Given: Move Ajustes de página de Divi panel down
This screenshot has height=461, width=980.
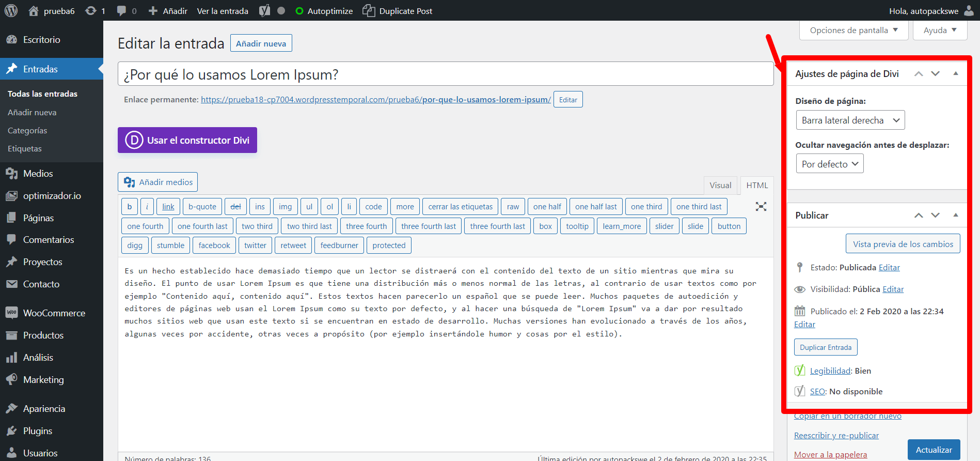Looking at the screenshot, I should pos(935,74).
